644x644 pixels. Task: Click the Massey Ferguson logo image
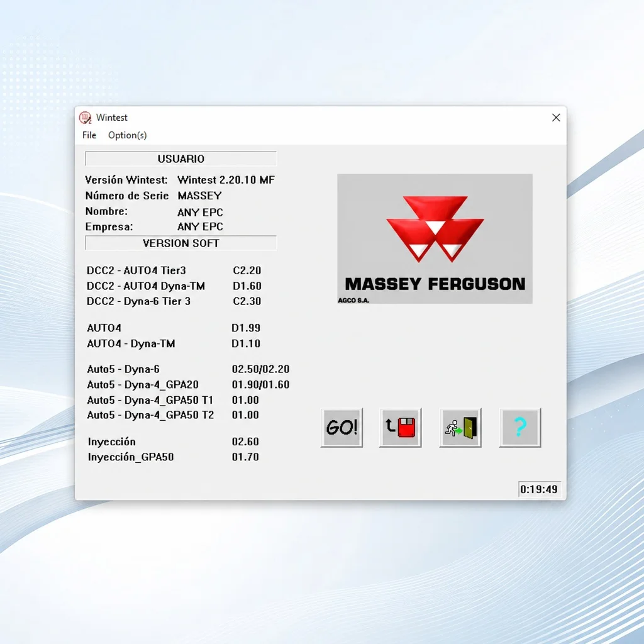coord(435,238)
